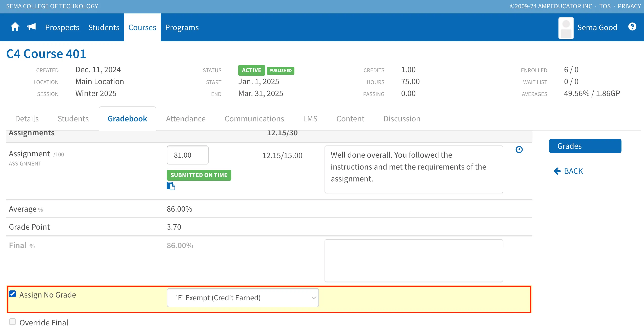Click the Grades button

585,146
